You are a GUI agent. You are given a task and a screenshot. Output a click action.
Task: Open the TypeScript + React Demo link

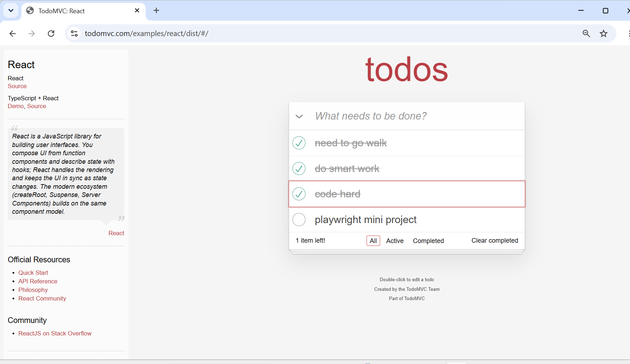16,106
